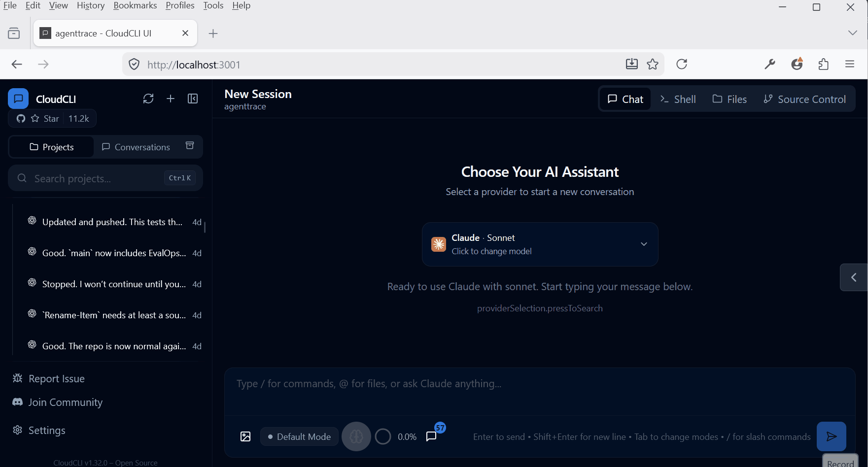Click the message input box
This screenshot has height=467, width=868.
click(x=540, y=391)
